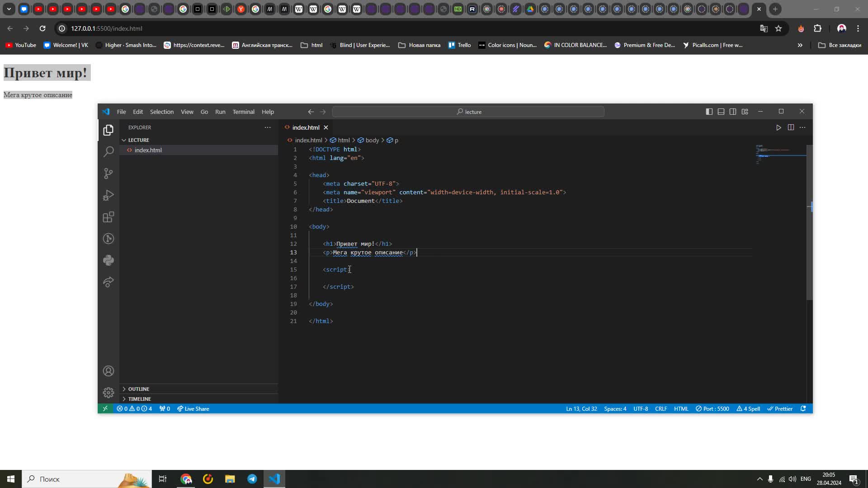Click Ln 13, Col 32 status item
Viewport: 868px width, 488px height.
click(x=581, y=408)
